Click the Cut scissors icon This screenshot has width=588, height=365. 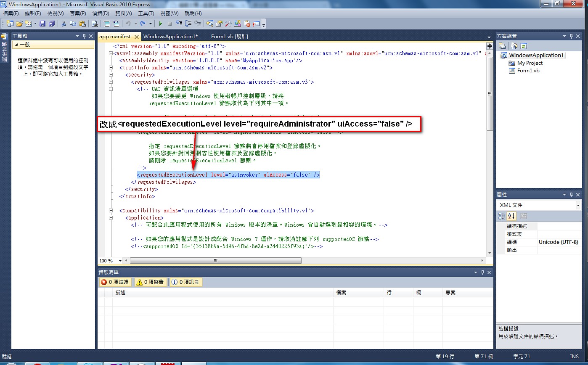click(64, 24)
